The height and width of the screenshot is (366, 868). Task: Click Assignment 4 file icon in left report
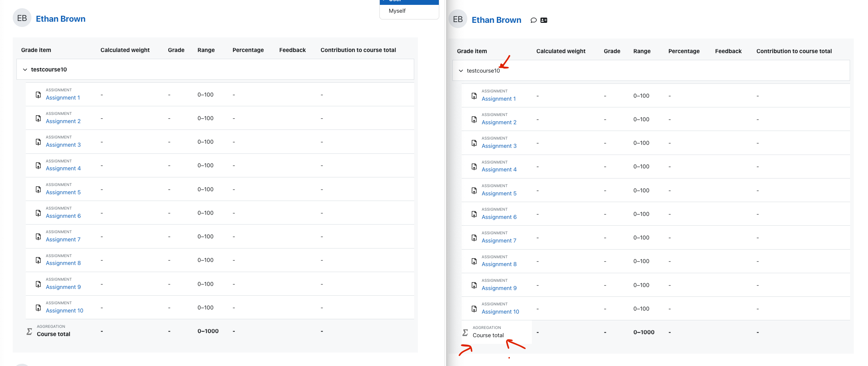[x=38, y=165]
